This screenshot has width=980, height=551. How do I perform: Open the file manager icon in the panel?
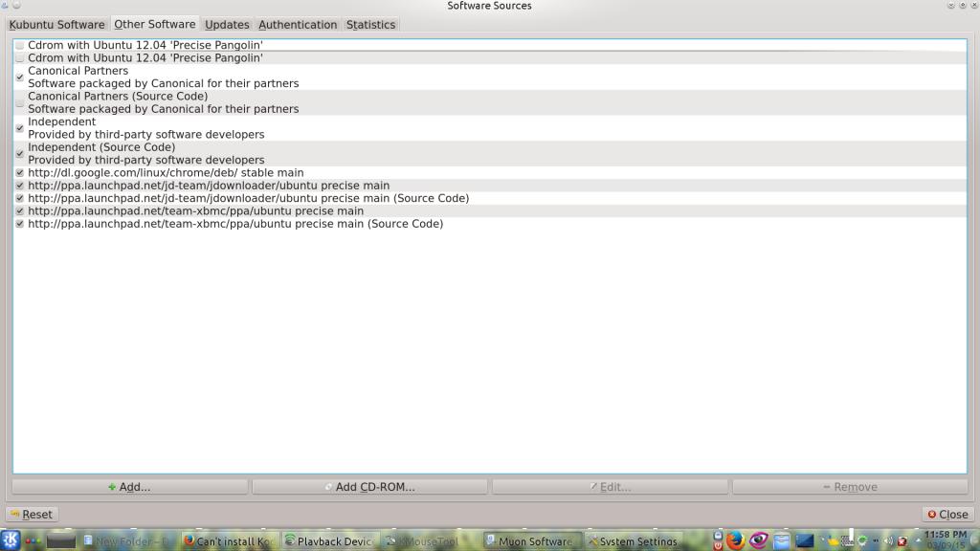click(782, 540)
